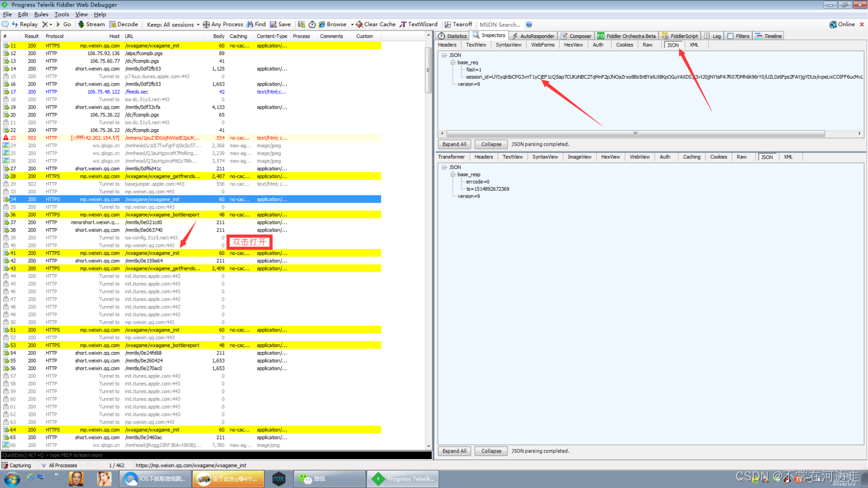Screen dimensions: 868x488
Task: Click Expand All in response inspector
Action: (454, 451)
